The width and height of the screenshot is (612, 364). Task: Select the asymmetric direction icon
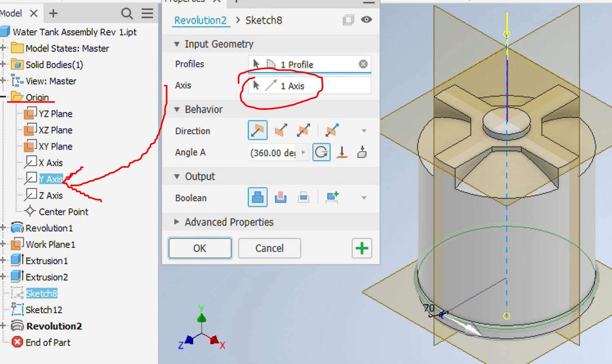click(x=332, y=131)
